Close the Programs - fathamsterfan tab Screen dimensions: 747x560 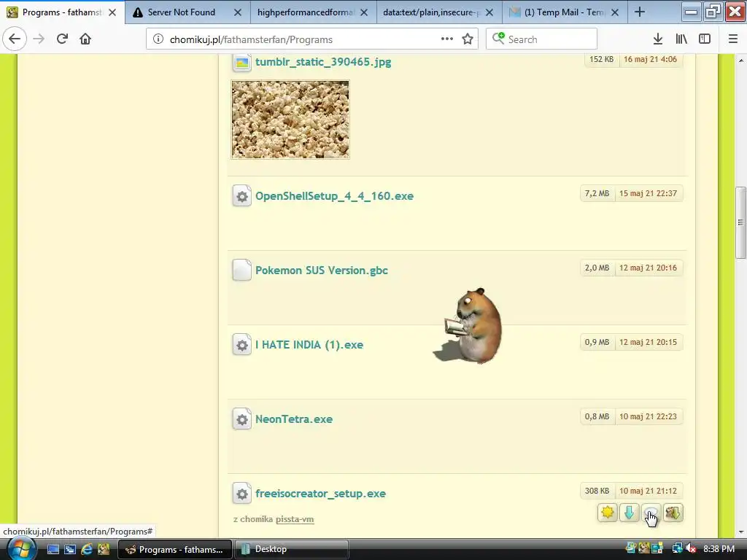[112, 12]
